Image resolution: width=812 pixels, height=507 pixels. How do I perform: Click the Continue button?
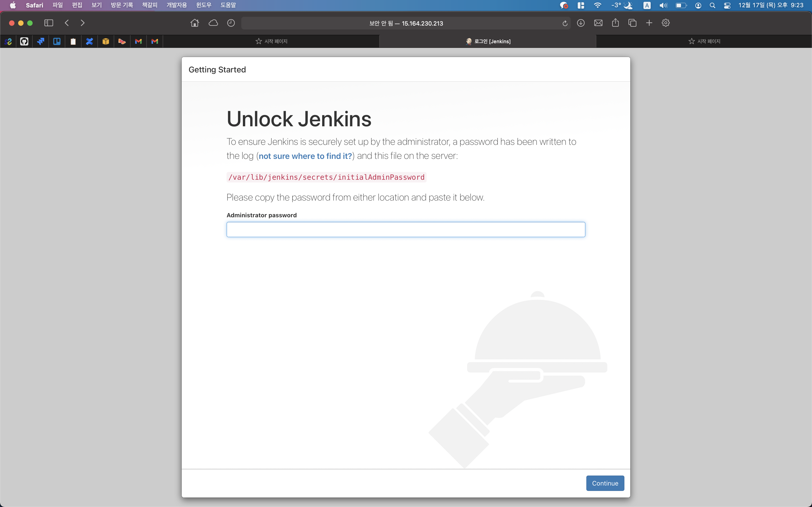click(605, 483)
